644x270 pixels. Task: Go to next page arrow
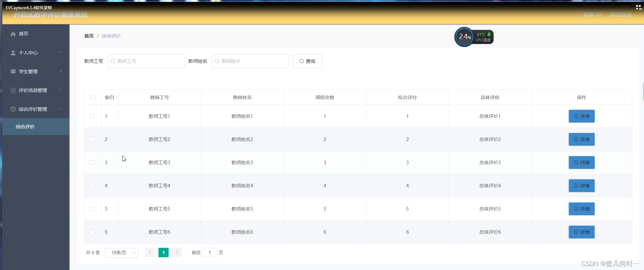[x=177, y=252]
